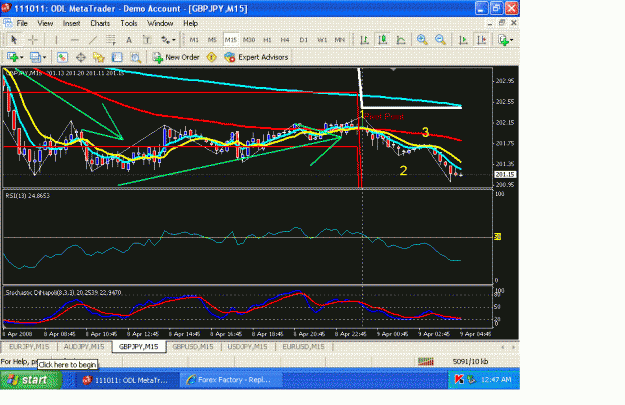This screenshot has height=405, width=625.
Task: Click the zoom in magnifier
Action: click(422, 39)
